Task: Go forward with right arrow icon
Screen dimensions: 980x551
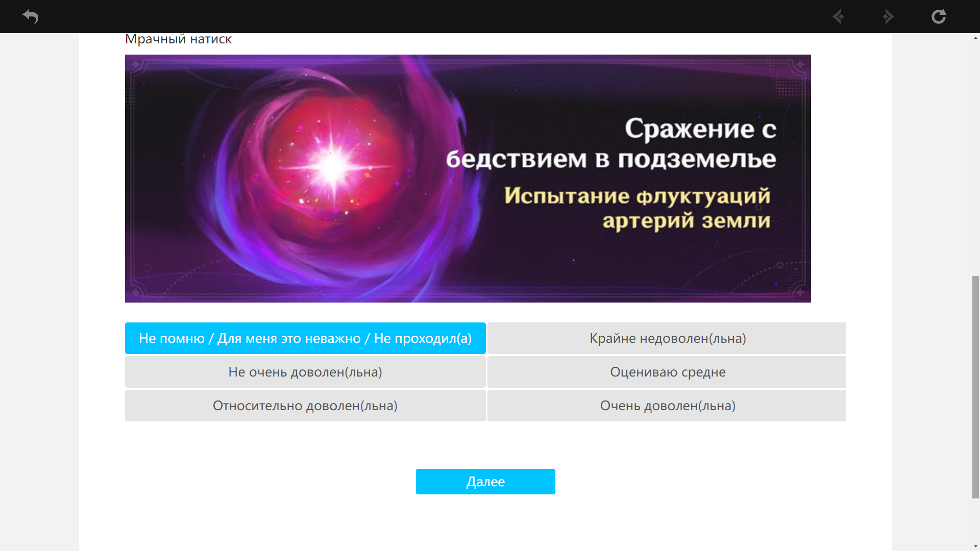Action: pos(888,17)
